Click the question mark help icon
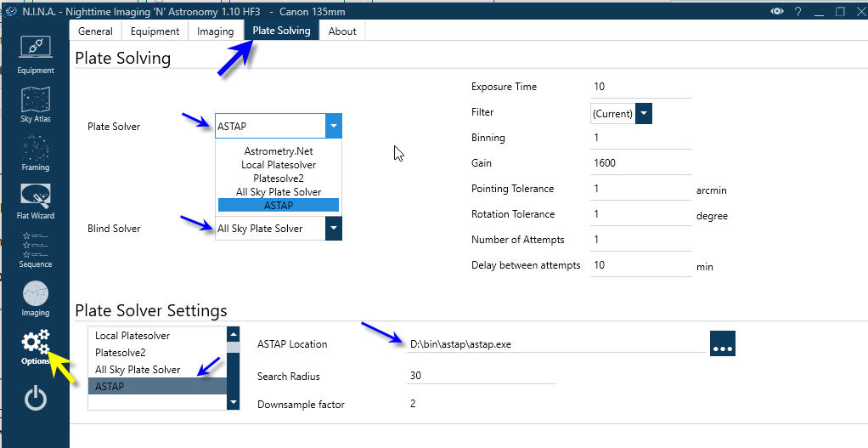The height and width of the screenshot is (448, 868). point(798,11)
